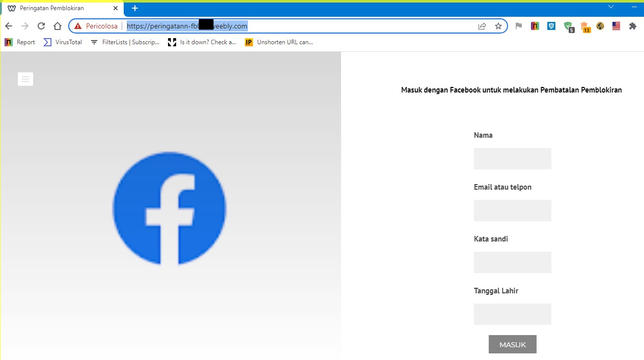Screen dimensions: 644x360
Task: Open the rainbow-striped N extension
Action: [x=535, y=26]
